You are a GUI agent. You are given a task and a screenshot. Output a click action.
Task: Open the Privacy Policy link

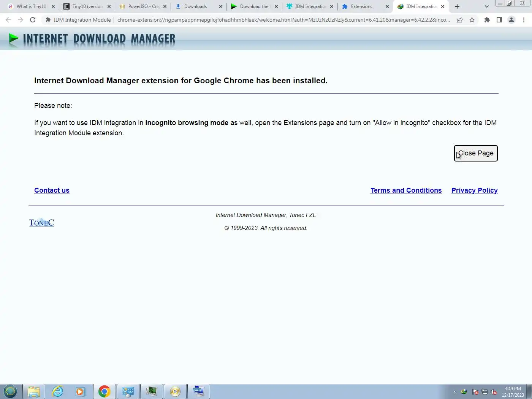click(x=475, y=190)
